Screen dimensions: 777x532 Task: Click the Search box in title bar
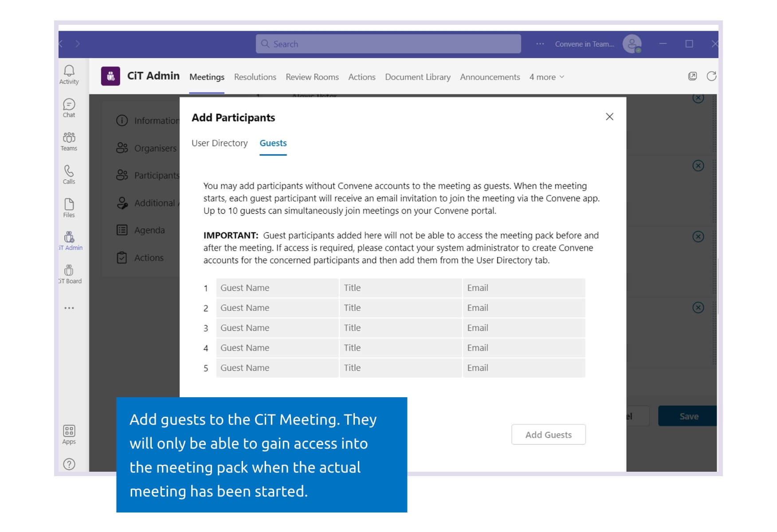pyautogui.click(x=388, y=44)
